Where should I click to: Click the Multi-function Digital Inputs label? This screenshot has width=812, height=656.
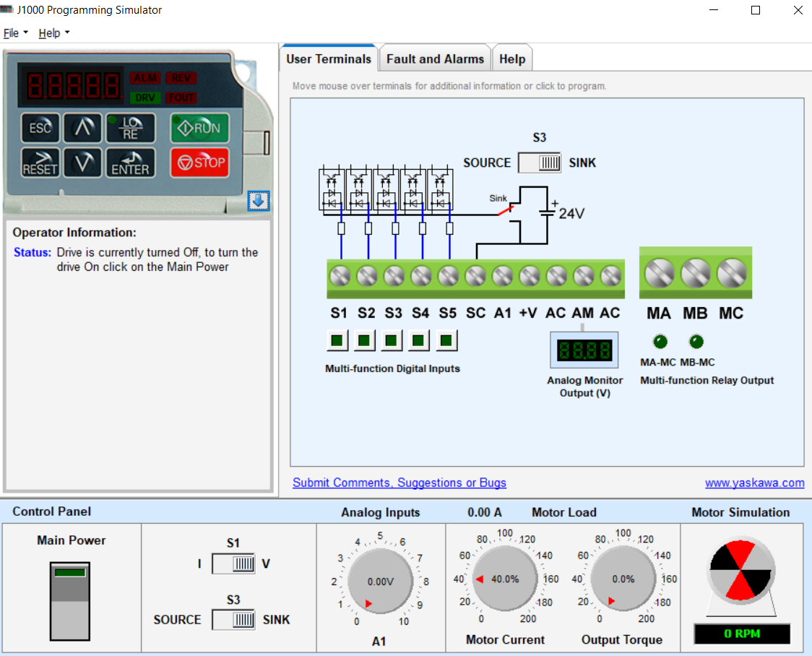[392, 368]
